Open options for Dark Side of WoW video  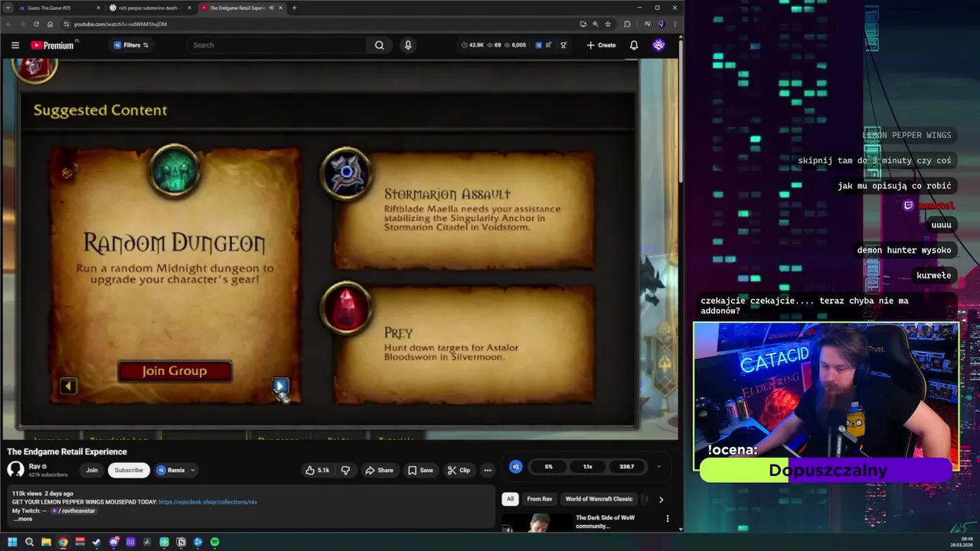pyautogui.click(x=668, y=519)
